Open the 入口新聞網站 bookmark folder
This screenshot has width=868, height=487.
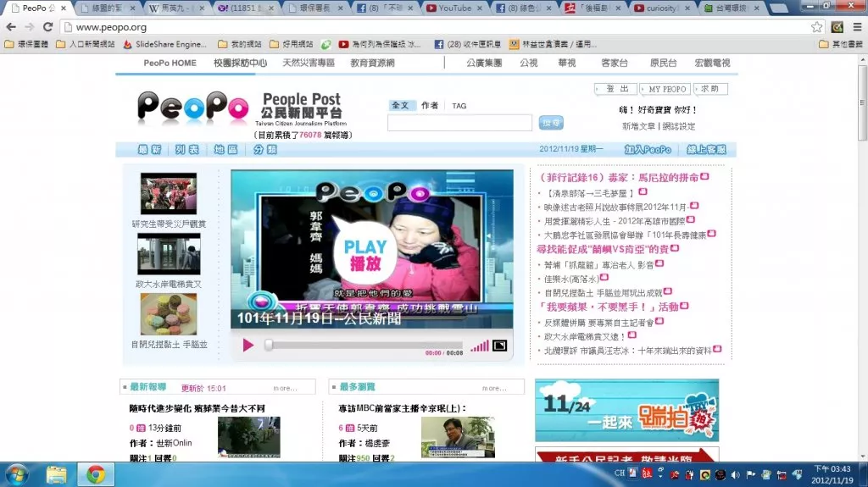[x=86, y=44]
